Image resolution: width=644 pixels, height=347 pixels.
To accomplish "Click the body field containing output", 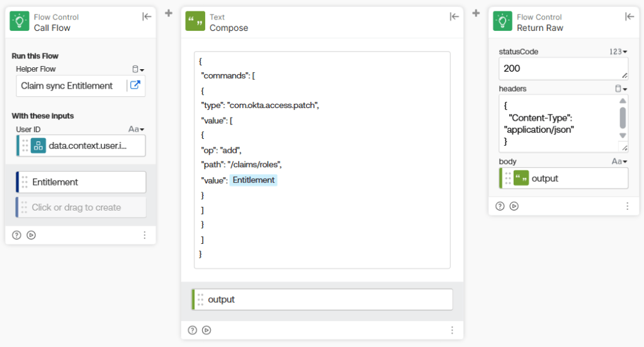I will (x=563, y=179).
